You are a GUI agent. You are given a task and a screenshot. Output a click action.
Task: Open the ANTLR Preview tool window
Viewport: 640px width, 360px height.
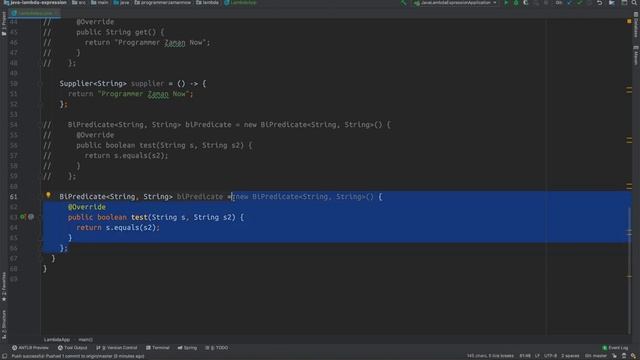coord(30,348)
